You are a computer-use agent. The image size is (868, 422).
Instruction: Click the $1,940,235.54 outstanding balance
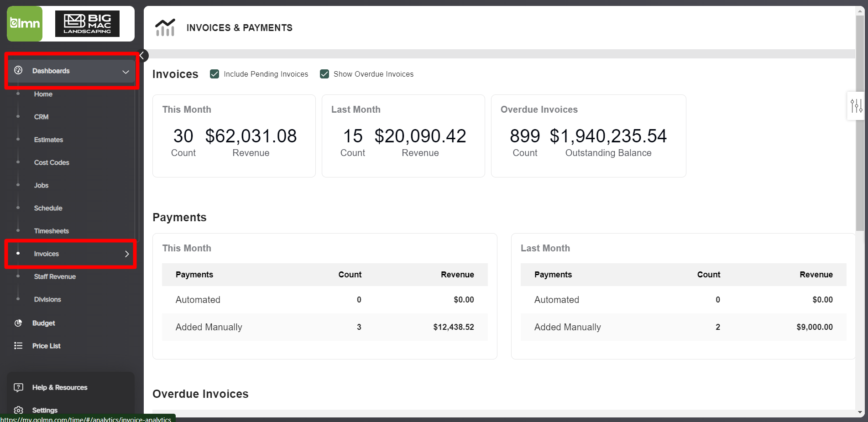[608, 136]
